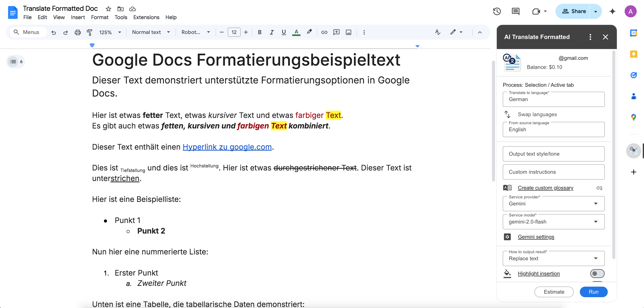This screenshot has height=308, width=644.
Task: Click the account avatar A
Action: coord(631,11)
